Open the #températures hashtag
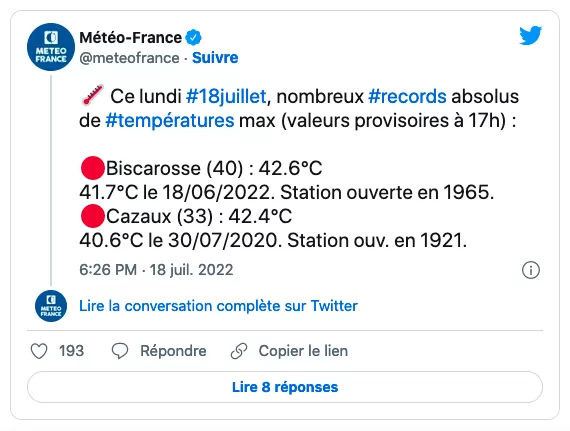 coord(170,121)
